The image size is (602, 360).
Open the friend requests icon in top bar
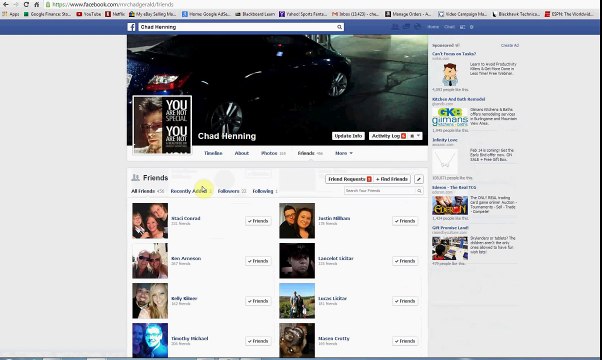395,27
